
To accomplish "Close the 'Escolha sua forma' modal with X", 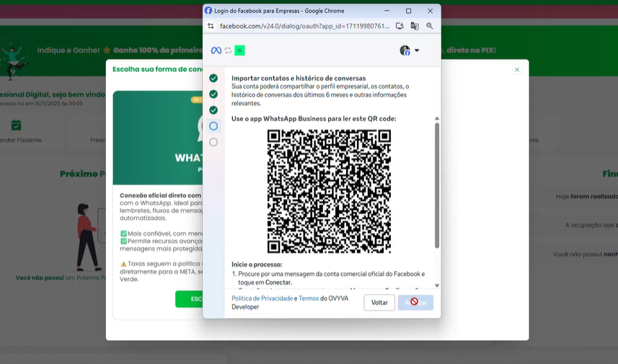I will [516, 70].
